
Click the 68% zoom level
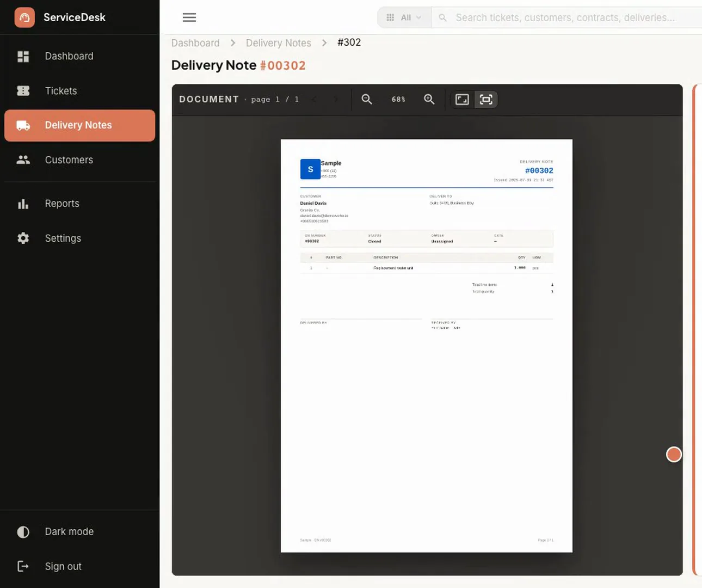click(x=398, y=99)
